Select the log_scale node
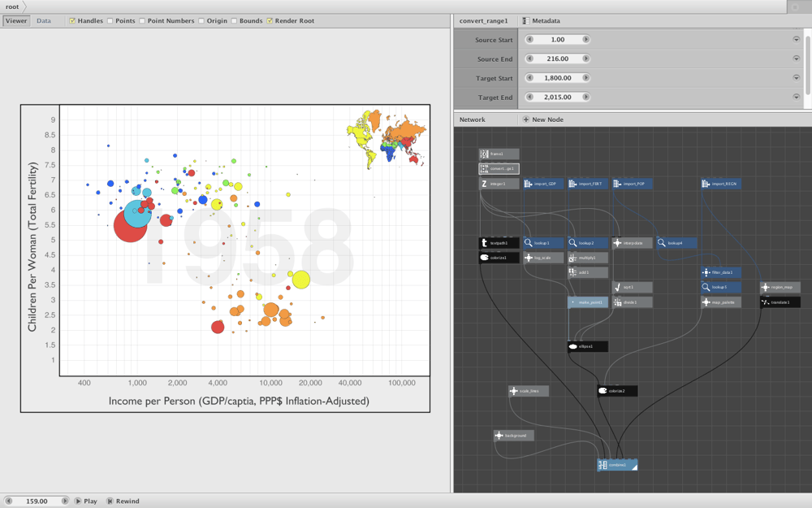Viewport: 812px width, 508px height. [543, 258]
